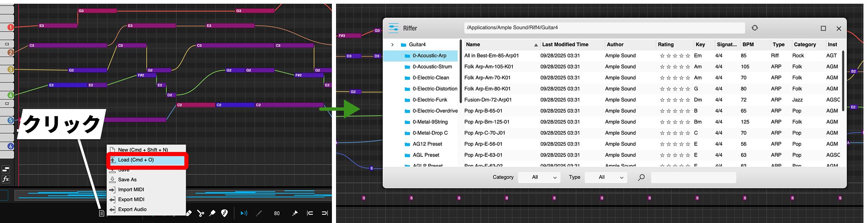
Task: Sort by BPM column header
Action: coord(755,45)
